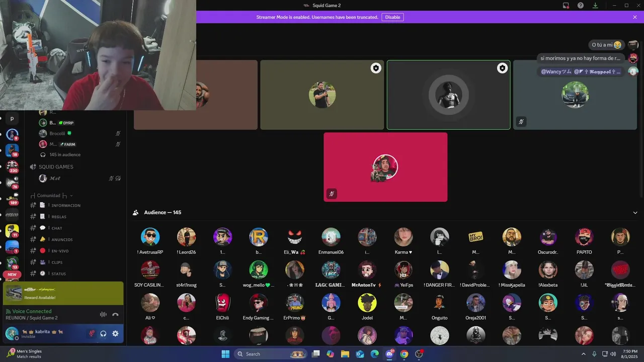644x362 pixels.
Task: Open Copilot from taskbar
Action: point(330,354)
